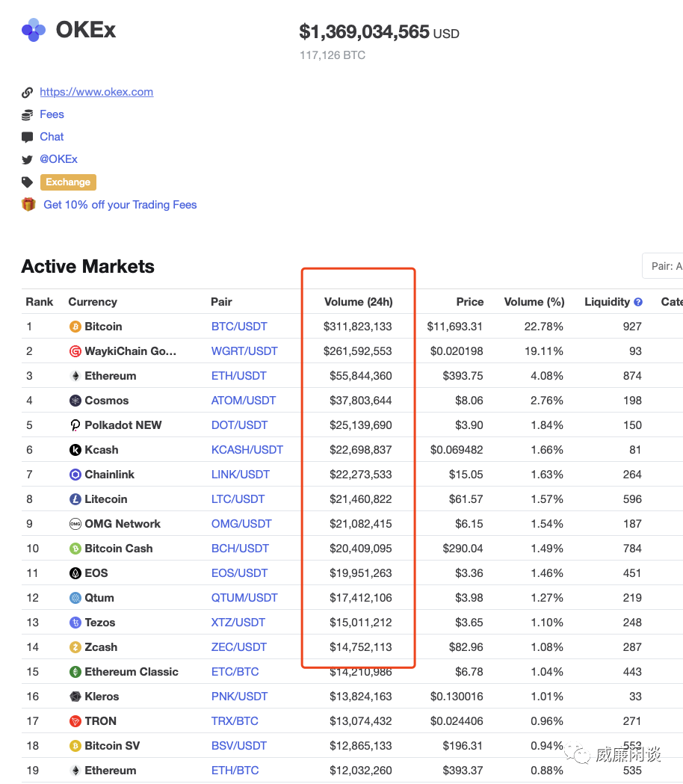Click the chain link icon beside the website URL
This screenshot has width=683, height=784.
[x=27, y=93]
